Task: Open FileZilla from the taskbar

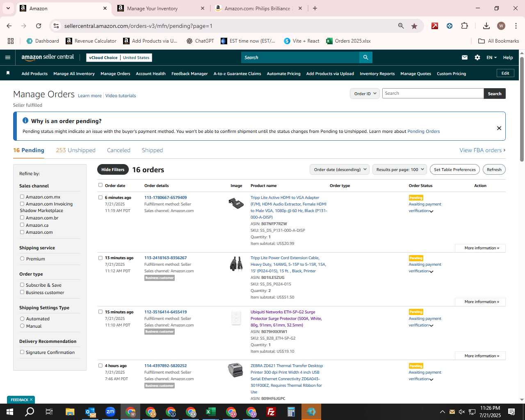Action: coord(271,412)
